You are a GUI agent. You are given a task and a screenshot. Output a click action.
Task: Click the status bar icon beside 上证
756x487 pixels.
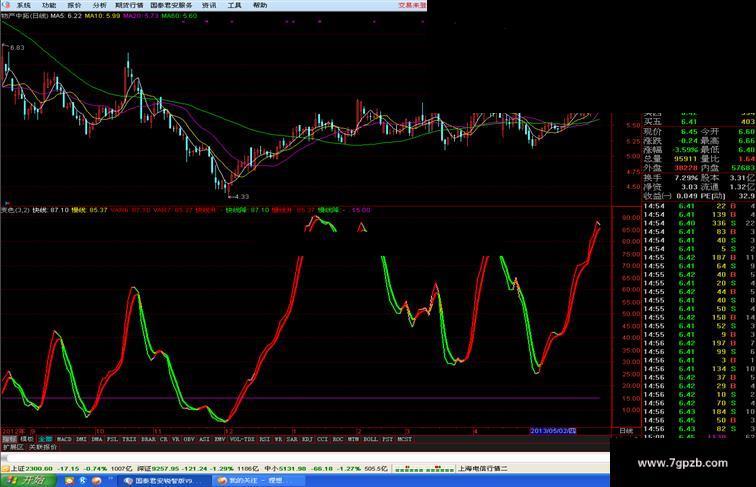coord(5,468)
